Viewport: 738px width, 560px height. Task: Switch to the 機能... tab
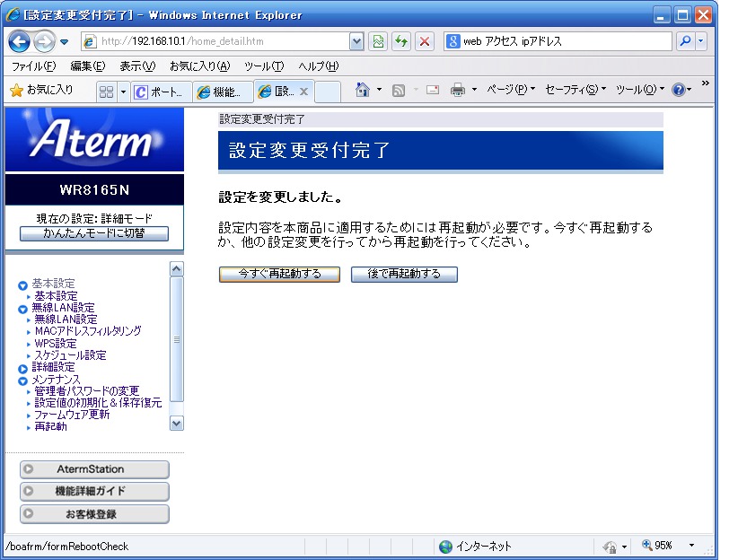click(222, 92)
